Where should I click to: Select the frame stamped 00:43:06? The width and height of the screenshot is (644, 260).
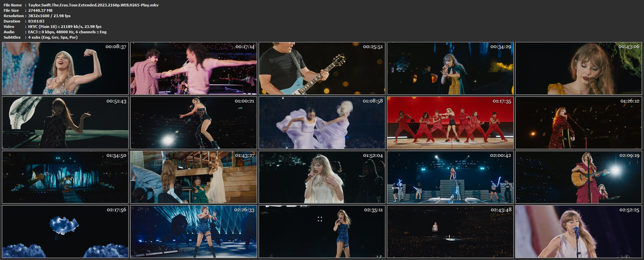[x=579, y=68]
